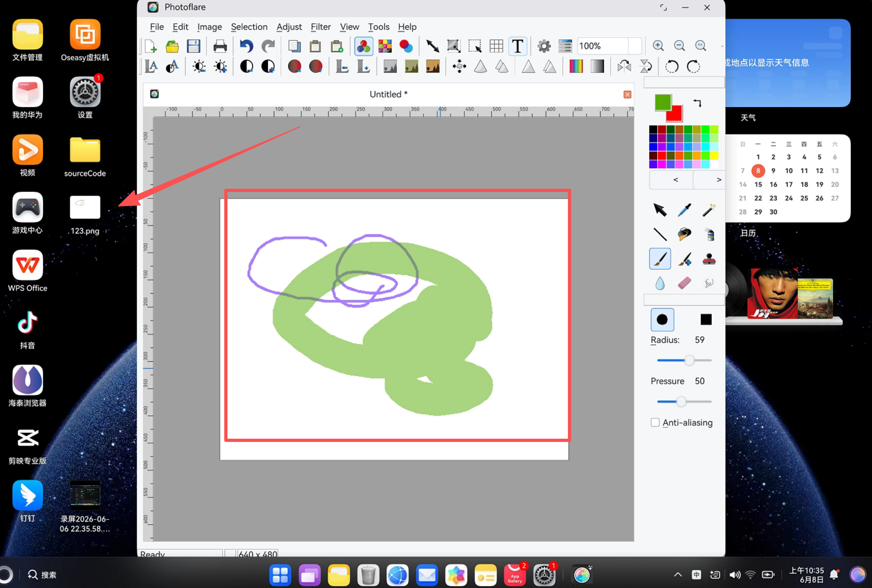872x588 pixels.
Task: Increase brightness with the sun plus icon
Action: 220,67
